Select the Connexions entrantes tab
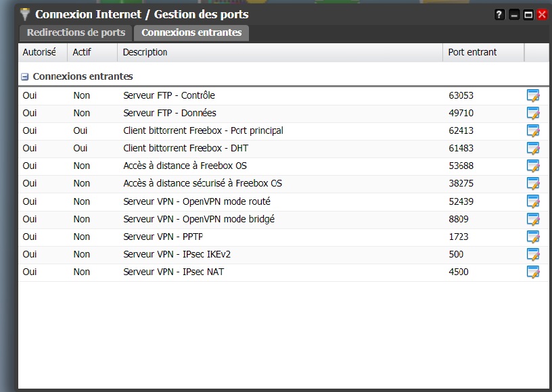This screenshot has height=392, width=552. click(191, 32)
